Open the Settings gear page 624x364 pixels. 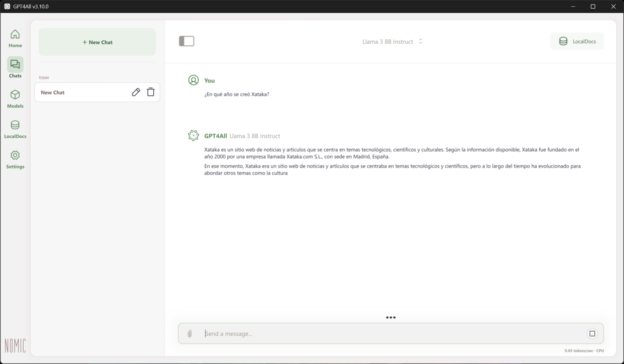tap(15, 159)
